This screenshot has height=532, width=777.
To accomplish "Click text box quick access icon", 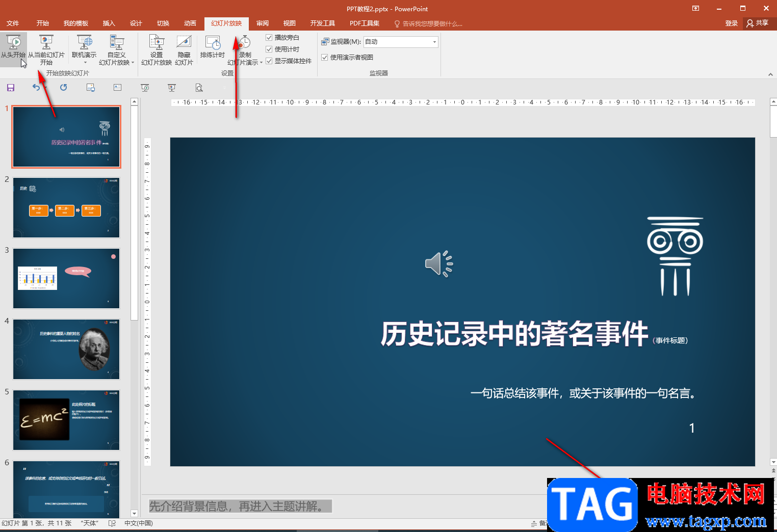I will pos(118,88).
